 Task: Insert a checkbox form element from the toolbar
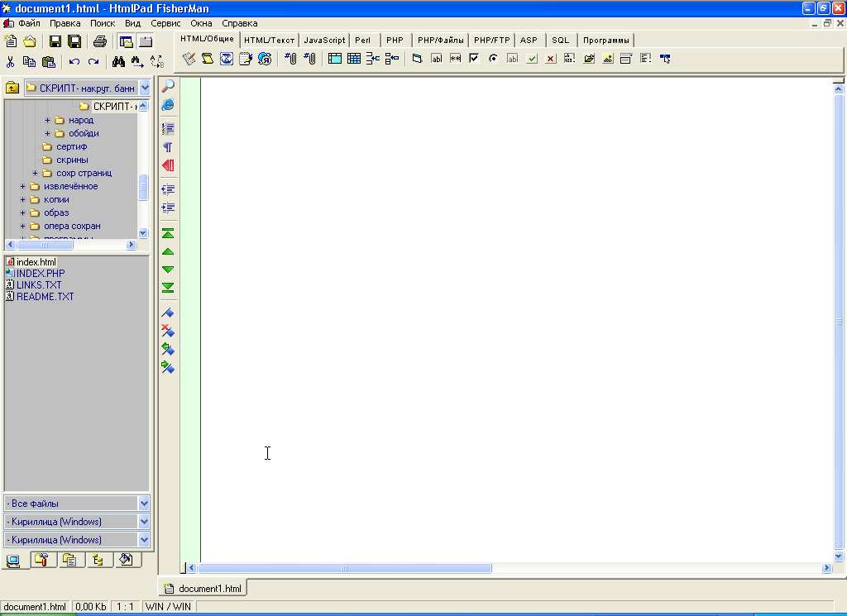[x=474, y=59]
